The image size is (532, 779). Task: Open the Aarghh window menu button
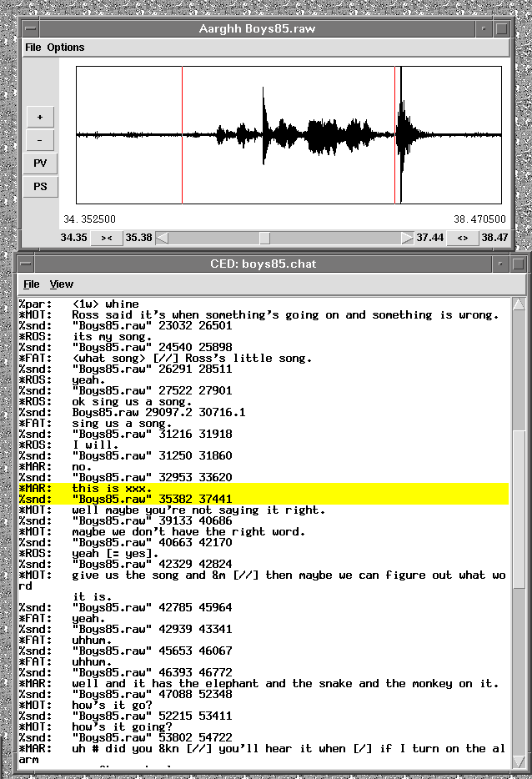(30, 29)
